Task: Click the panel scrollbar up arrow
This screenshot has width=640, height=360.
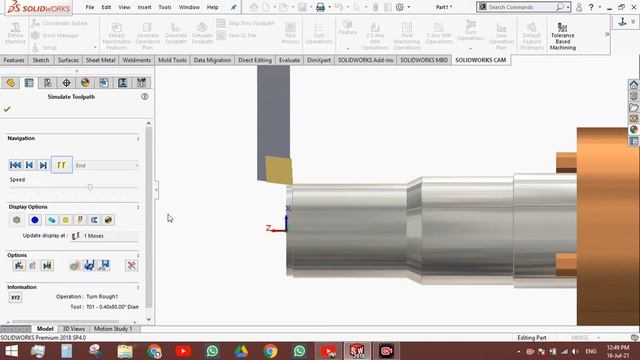Action: tap(149, 123)
